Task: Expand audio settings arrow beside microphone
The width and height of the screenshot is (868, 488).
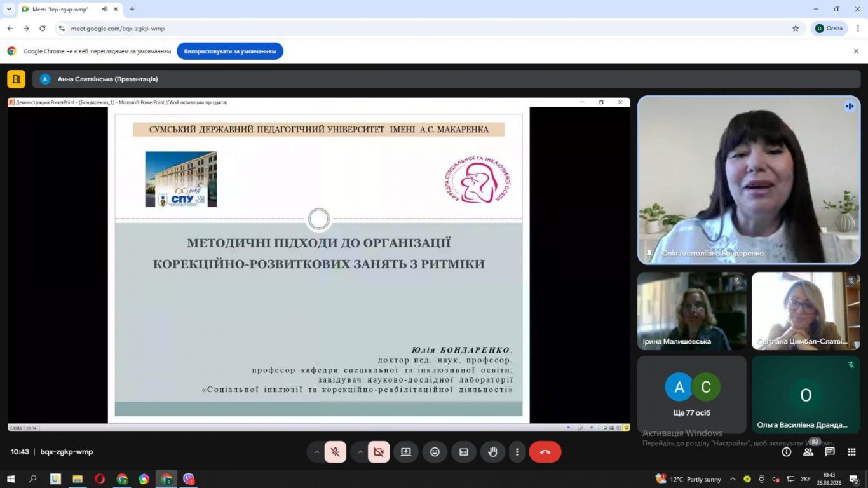Action: (316, 452)
